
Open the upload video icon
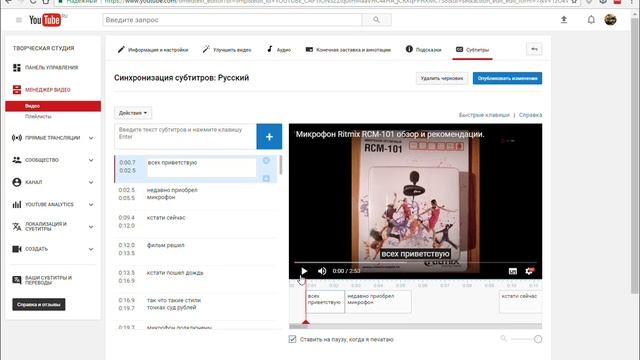(x=564, y=20)
